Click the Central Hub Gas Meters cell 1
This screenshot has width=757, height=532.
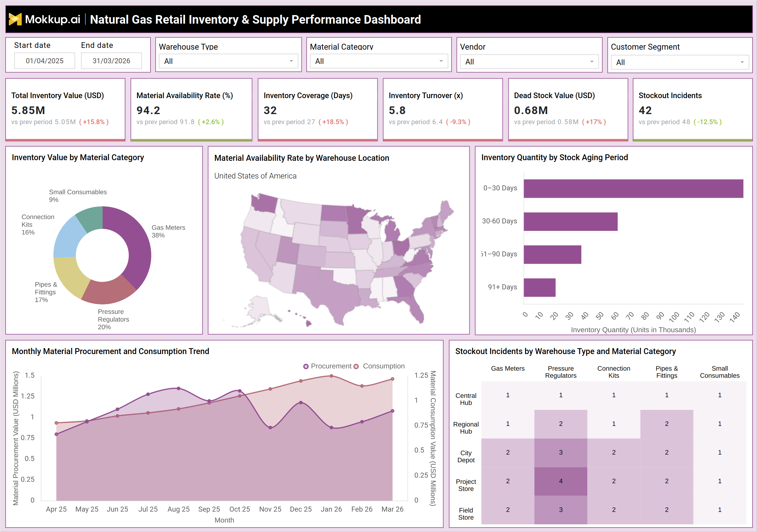click(x=508, y=395)
